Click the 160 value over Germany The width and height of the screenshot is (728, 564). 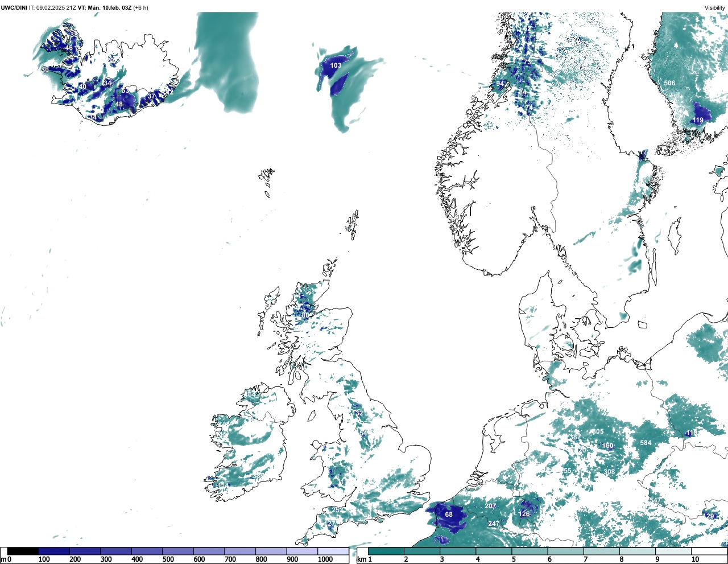click(608, 446)
